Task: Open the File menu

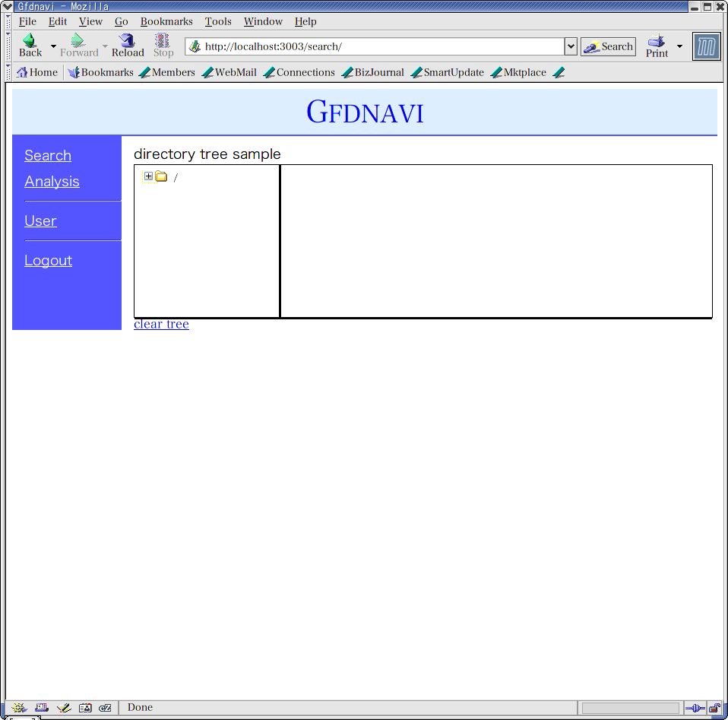Action: point(27,21)
